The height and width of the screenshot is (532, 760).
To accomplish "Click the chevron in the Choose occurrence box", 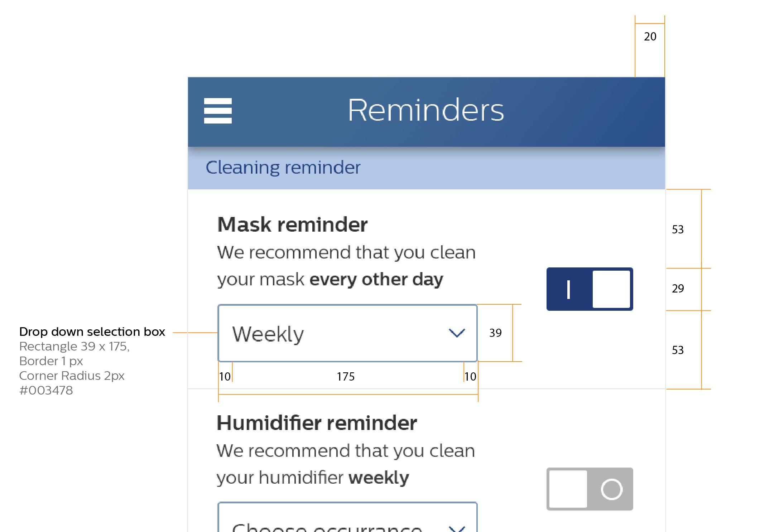I will (457, 528).
